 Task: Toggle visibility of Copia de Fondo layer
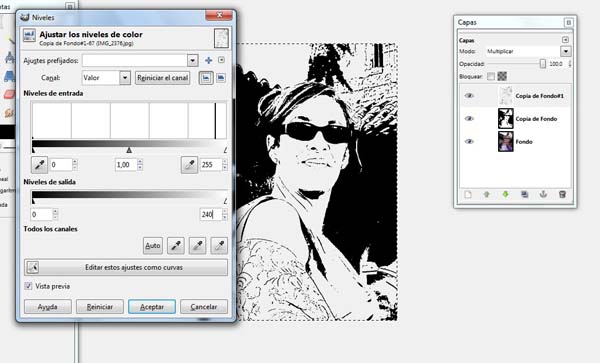[469, 119]
